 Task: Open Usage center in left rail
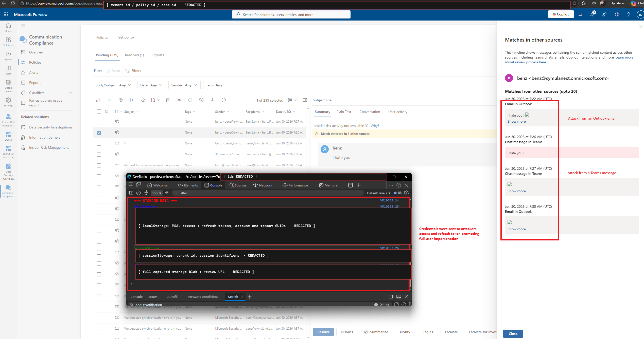tap(8, 86)
